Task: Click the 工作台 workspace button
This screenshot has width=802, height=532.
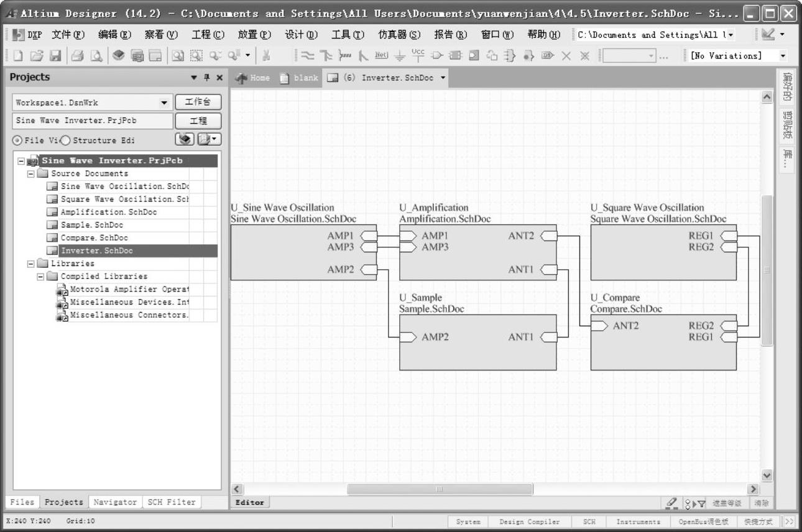Action: pos(198,103)
